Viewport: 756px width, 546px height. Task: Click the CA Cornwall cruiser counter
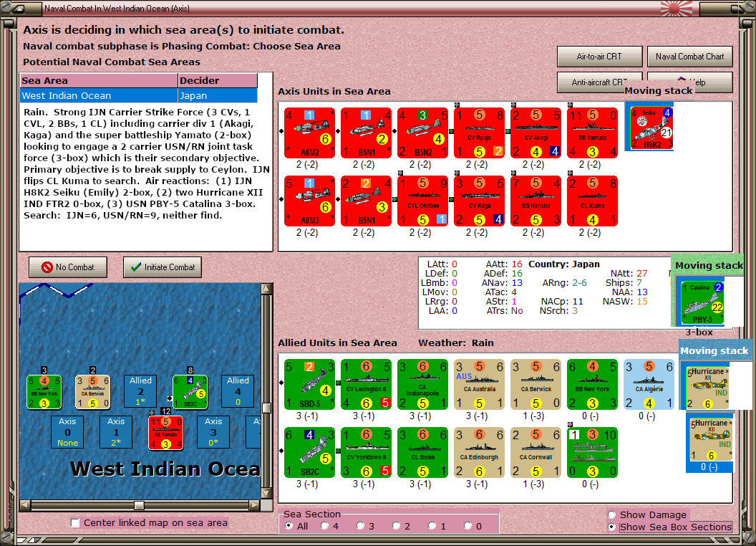click(535, 452)
